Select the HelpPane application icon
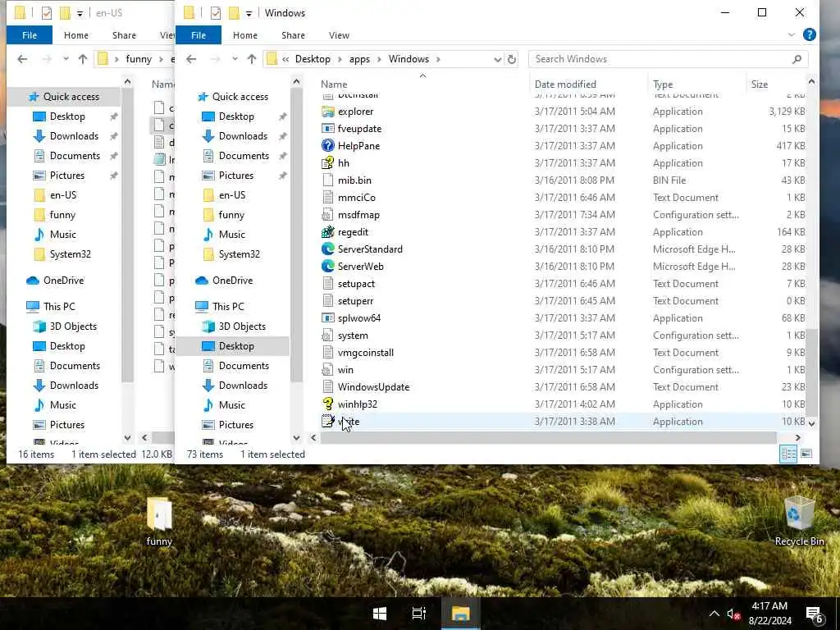 (x=328, y=146)
